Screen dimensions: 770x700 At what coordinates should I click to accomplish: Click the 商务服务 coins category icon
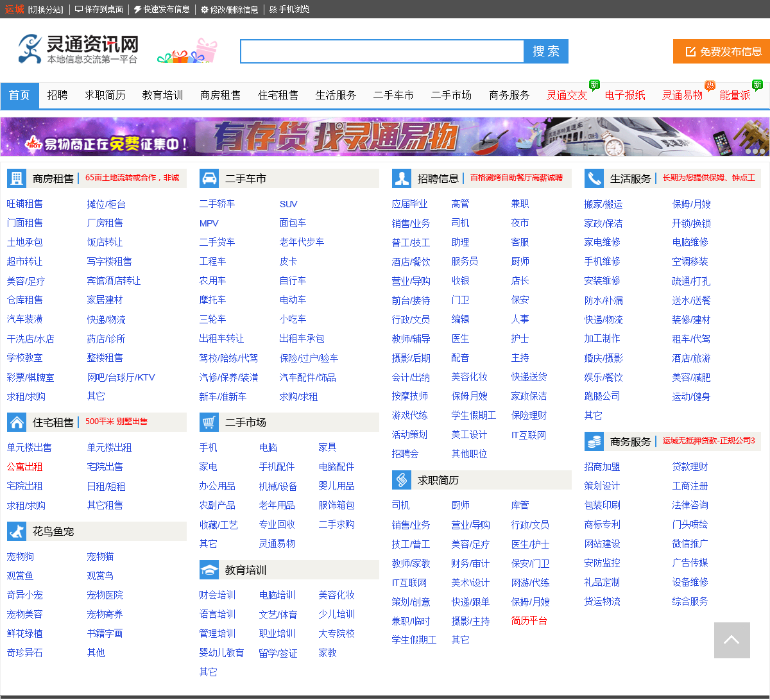coord(594,441)
